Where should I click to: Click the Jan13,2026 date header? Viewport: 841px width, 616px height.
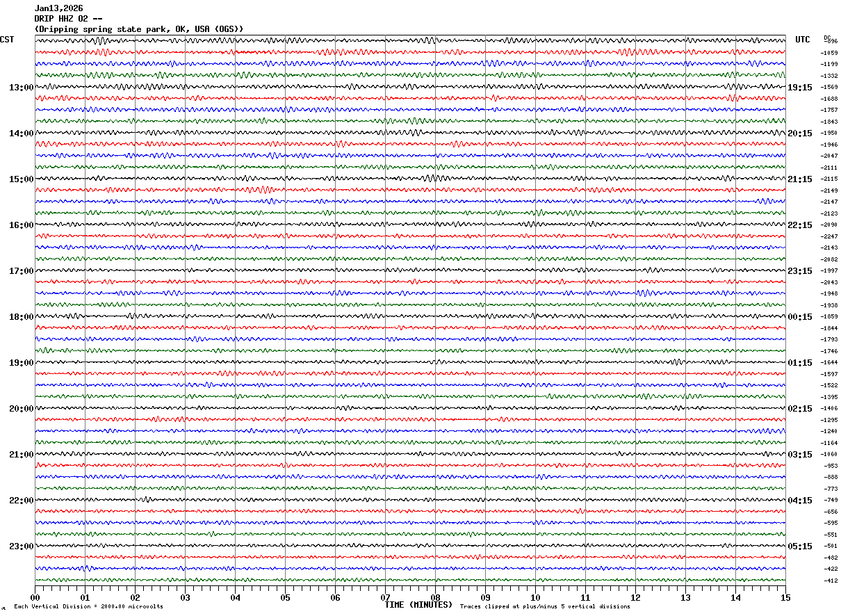pyautogui.click(x=58, y=8)
